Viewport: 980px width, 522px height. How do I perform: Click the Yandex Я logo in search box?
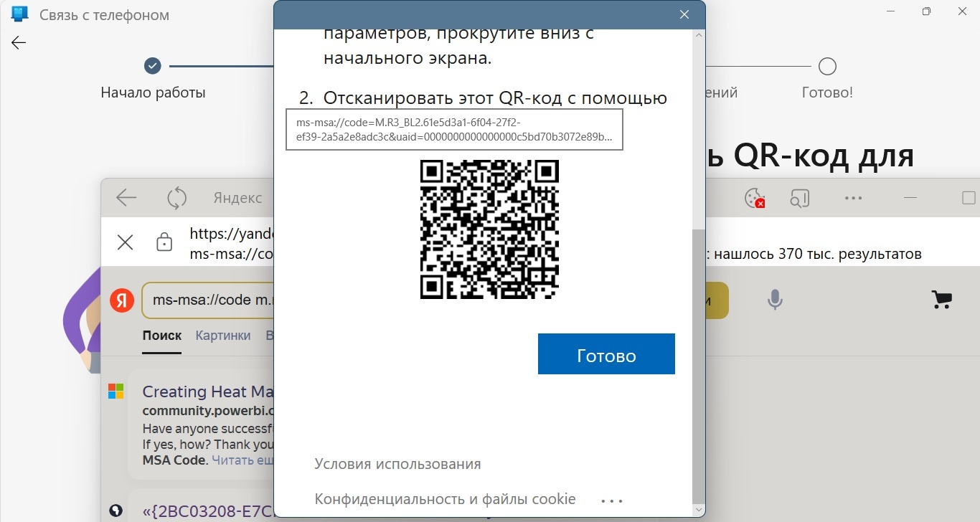coord(122,300)
